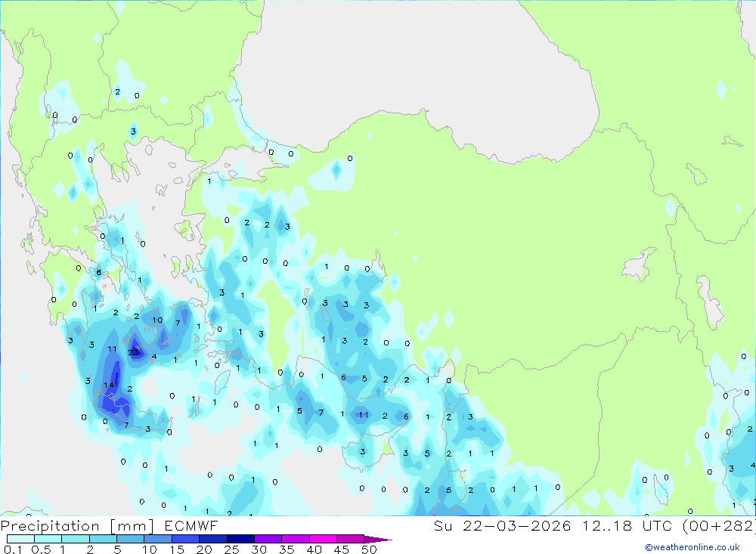
Task: Click the 'ECMWF' model label
Action: point(191,525)
